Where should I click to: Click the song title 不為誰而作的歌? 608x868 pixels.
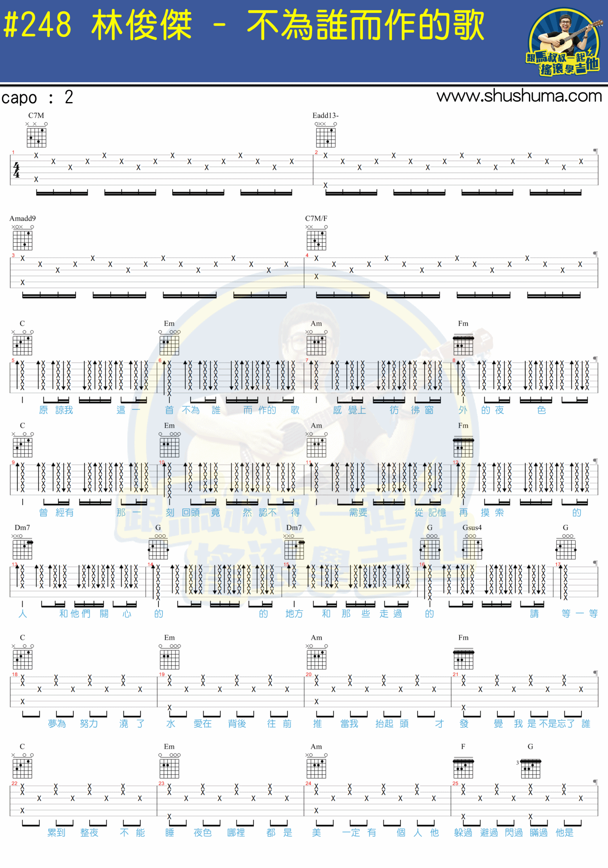[366, 26]
